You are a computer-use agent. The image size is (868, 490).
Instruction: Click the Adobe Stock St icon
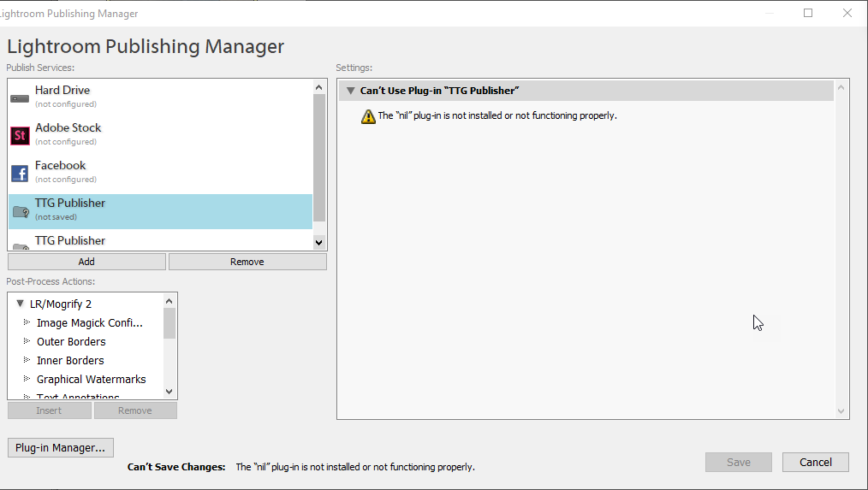pos(20,135)
